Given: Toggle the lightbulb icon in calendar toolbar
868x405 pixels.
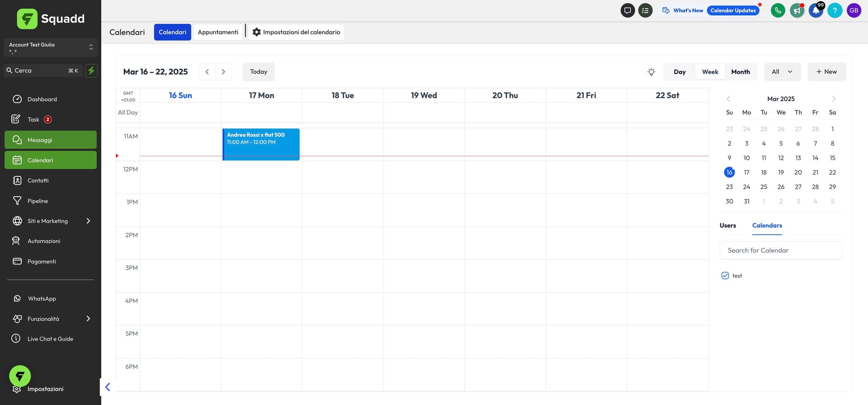Looking at the screenshot, I should tap(651, 72).
